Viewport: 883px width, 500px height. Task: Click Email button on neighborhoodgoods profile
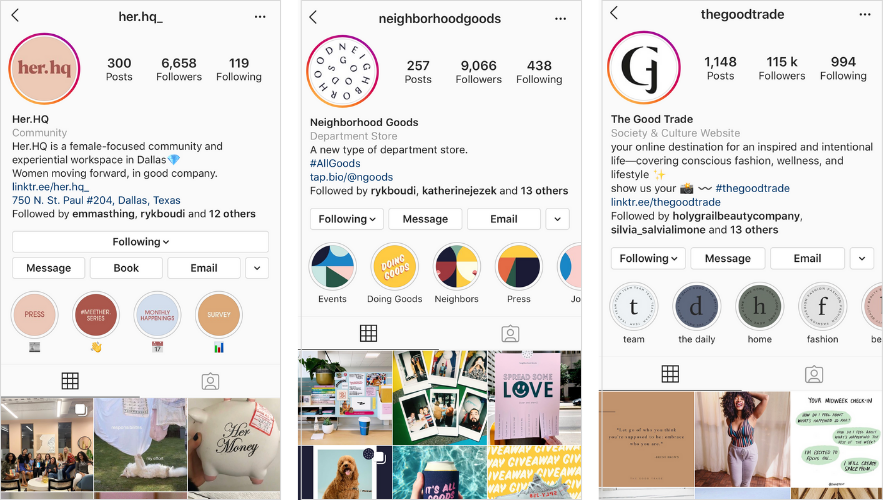pos(503,219)
